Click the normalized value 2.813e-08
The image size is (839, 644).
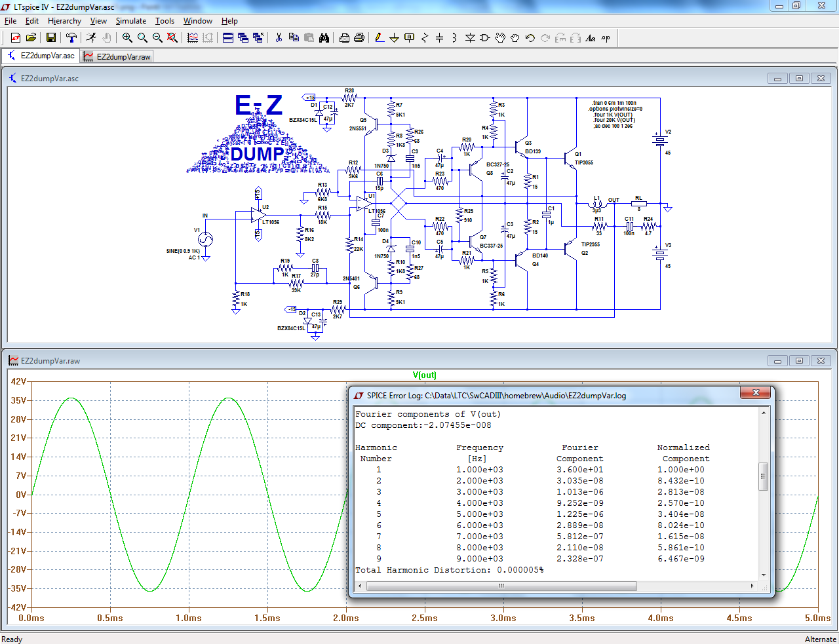[681, 492]
